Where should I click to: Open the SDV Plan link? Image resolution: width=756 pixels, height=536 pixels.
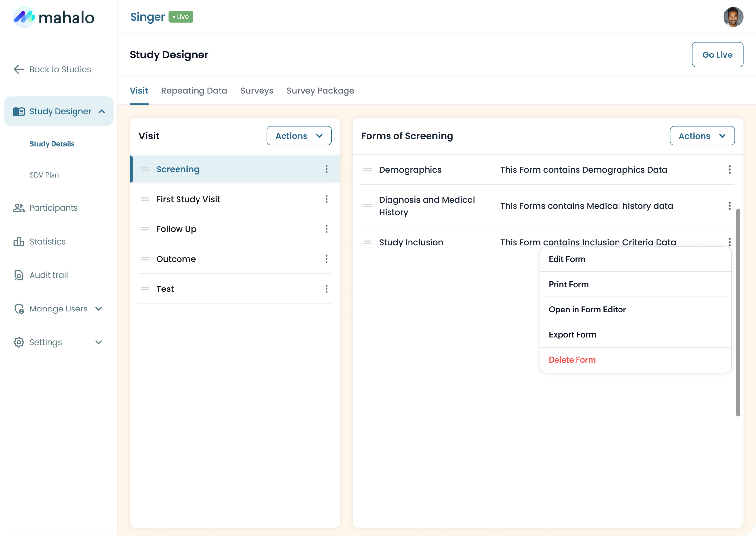pyautogui.click(x=44, y=175)
